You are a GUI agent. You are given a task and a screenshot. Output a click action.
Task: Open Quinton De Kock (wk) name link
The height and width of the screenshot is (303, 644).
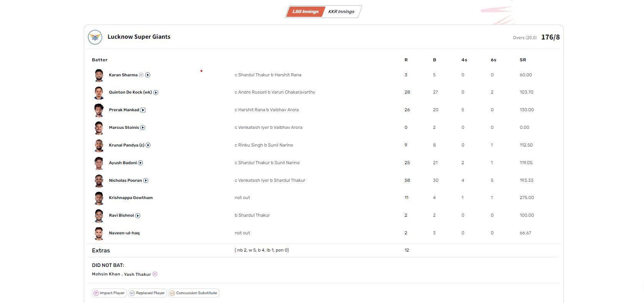(x=131, y=92)
